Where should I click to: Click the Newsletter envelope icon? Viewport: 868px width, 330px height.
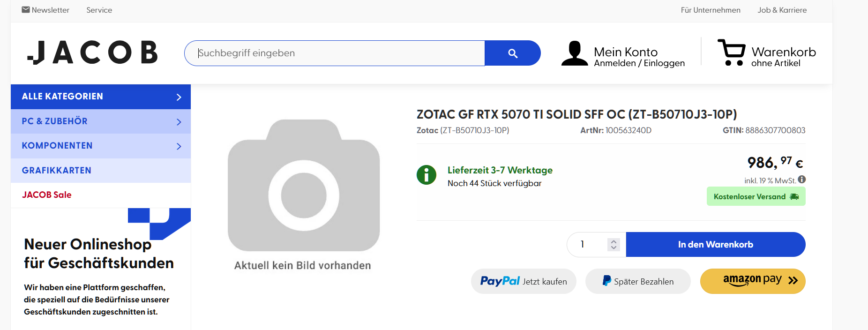(x=26, y=10)
